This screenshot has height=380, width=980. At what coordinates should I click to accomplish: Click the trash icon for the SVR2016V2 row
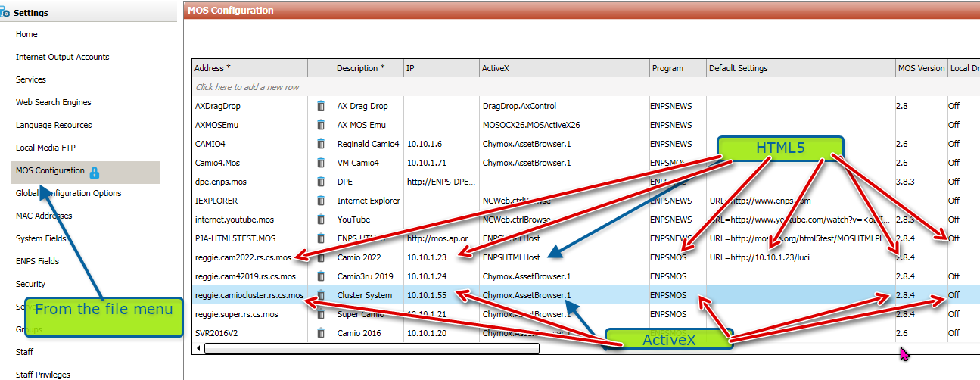point(321,333)
